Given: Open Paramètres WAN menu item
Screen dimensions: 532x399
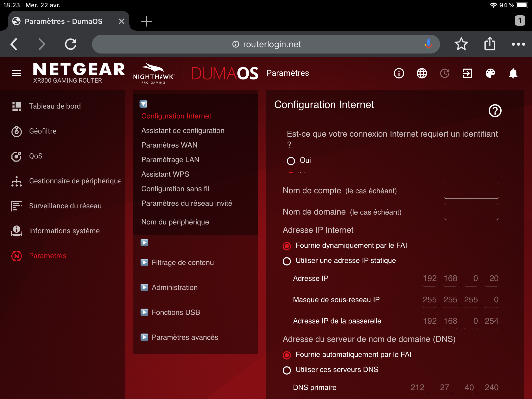Looking at the screenshot, I should click(x=169, y=145).
